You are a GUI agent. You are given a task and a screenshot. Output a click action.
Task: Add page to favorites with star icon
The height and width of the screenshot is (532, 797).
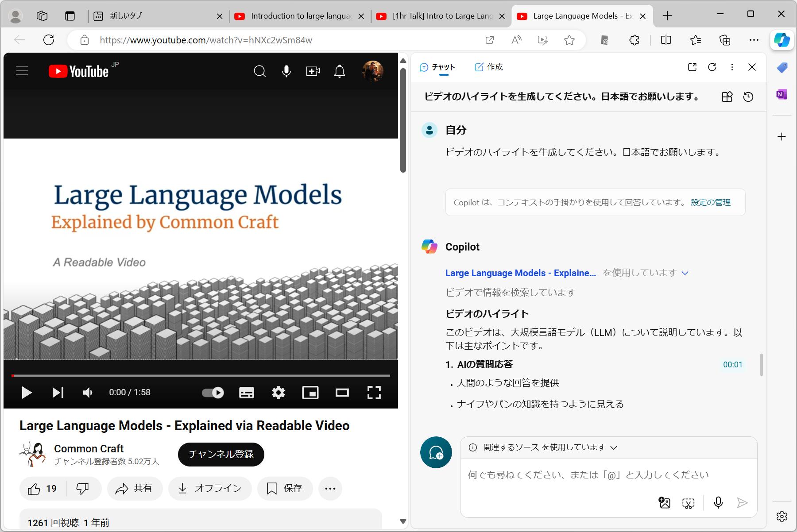point(569,40)
